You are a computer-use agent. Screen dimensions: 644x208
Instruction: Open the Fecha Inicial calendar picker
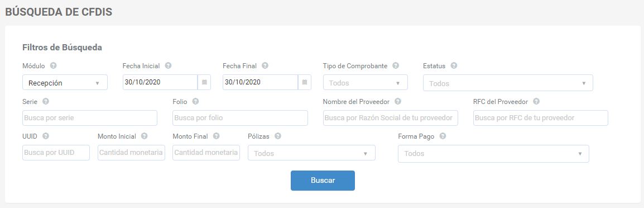pos(204,82)
